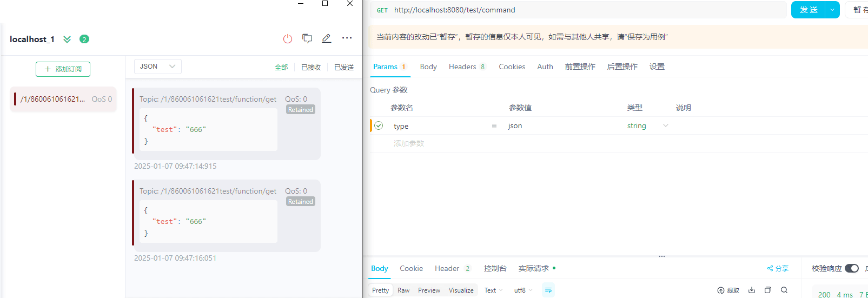The width and height of the screenshot is (868, 298).
Task: Switch to Cookies tab
Action: coord(512,67)
